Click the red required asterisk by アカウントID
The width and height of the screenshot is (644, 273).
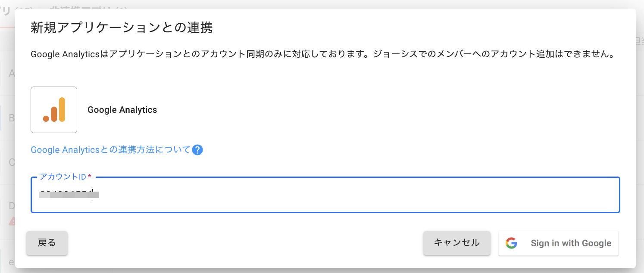tap(90, 177)
